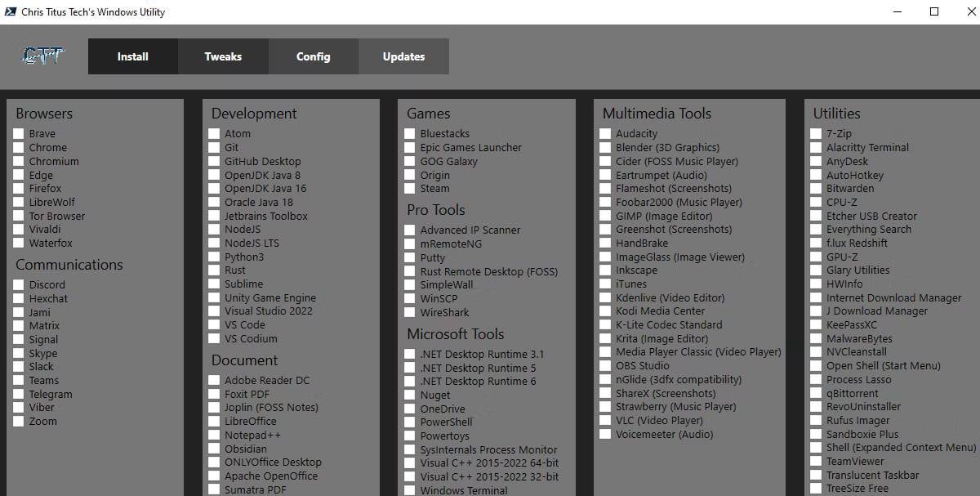Switch to the Tweaks tab

[223, 56]
